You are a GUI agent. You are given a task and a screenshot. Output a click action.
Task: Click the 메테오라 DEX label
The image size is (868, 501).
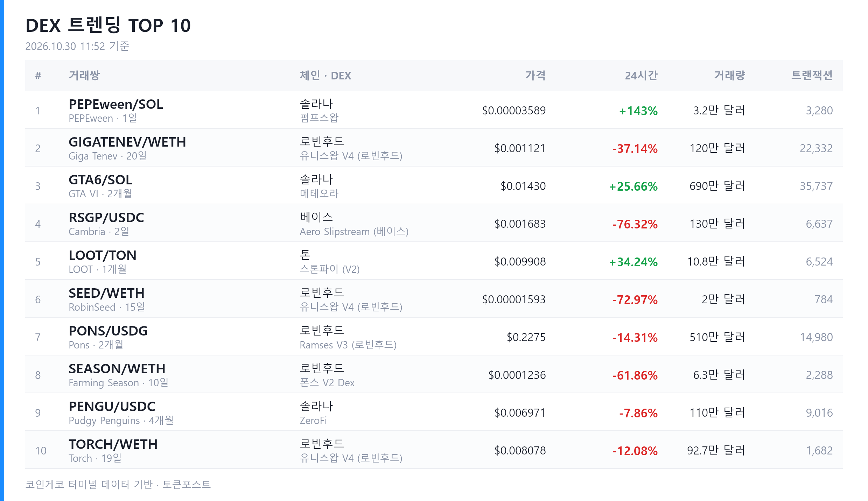319,193
